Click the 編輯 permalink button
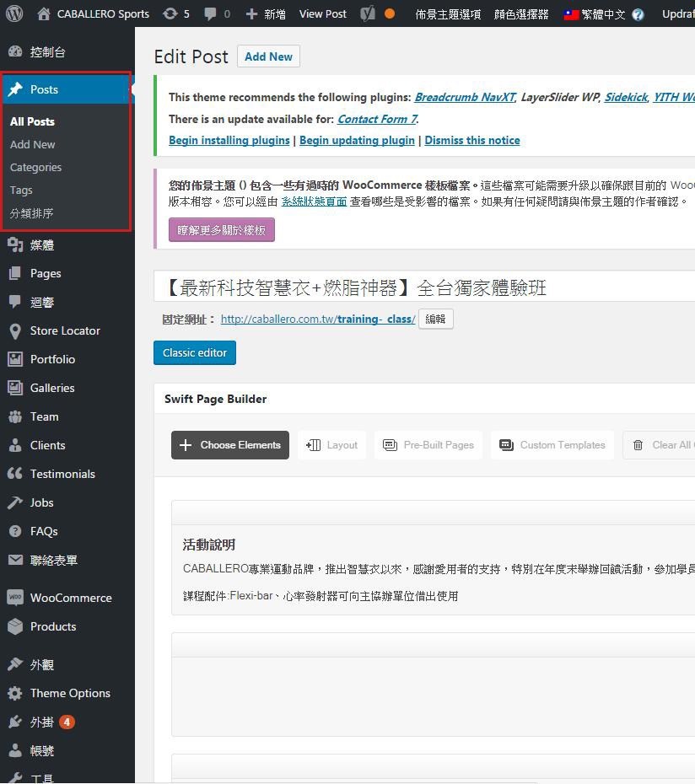695x784 pixels. 435,319
